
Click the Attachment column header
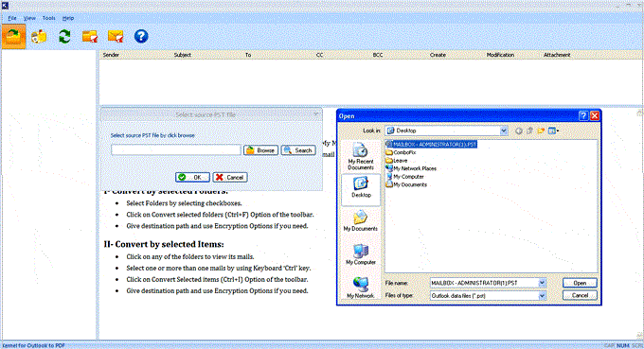557,55
